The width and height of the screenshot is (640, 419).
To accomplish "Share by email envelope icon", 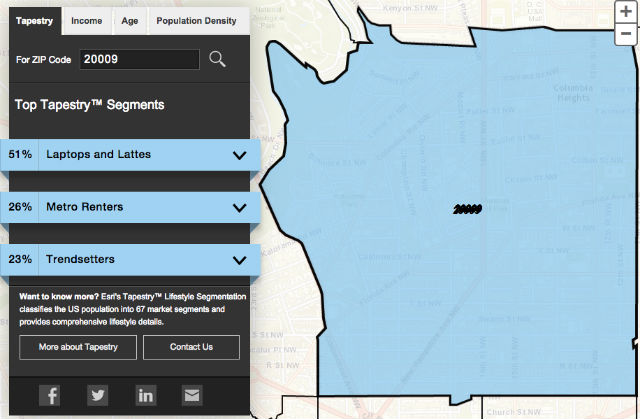I will pyautogui.click(x=192, y=395).
